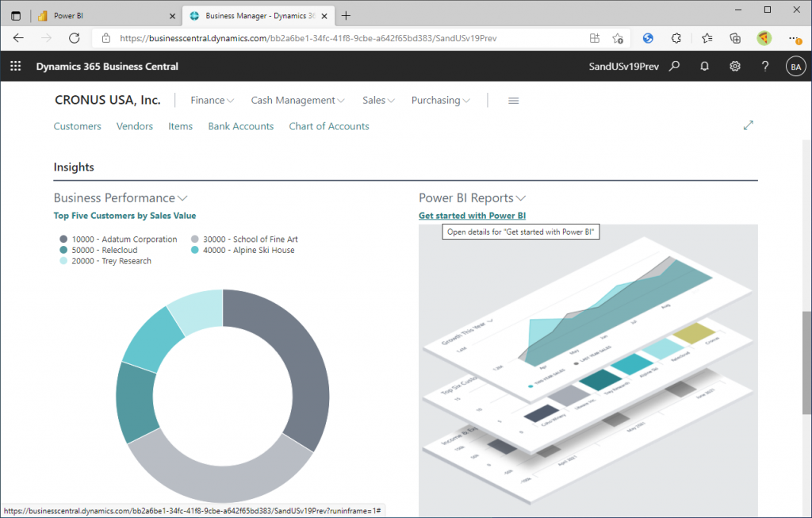Viewport: 812px width, 518px height.
Task: Click the CRONUS USA, Inc. company name
Action: [x=108, y=100]
